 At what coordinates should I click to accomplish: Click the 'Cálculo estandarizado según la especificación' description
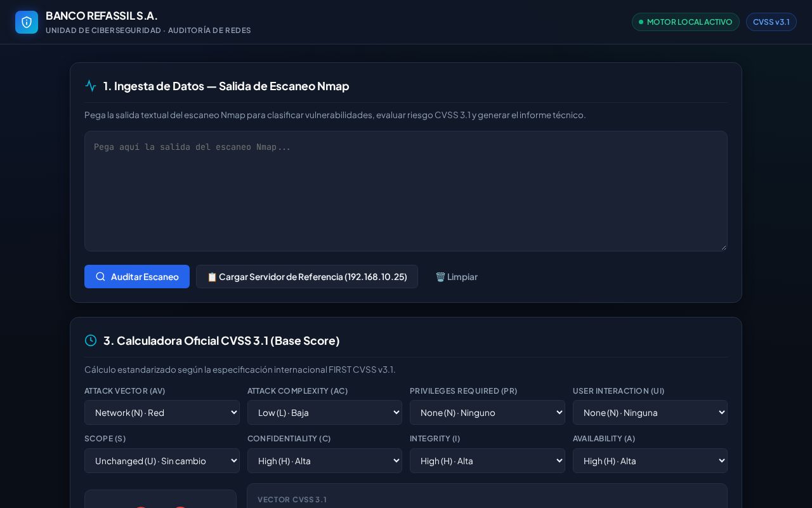point(240,370)
